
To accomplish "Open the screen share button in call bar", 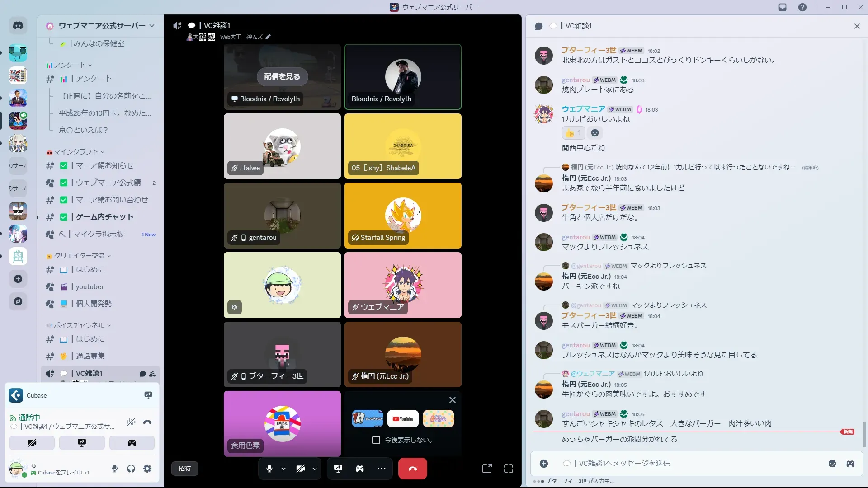I will tap(338, 469).
